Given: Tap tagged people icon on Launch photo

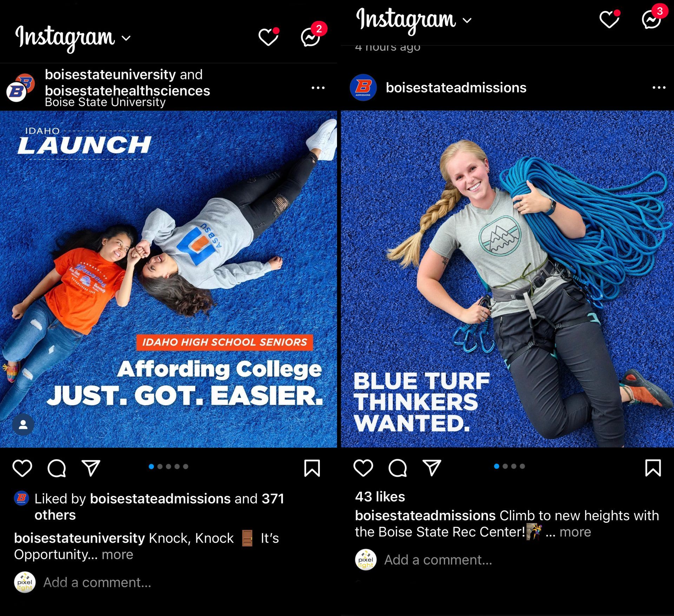Looking at the screenshot, I should click(x=23, y=425).
